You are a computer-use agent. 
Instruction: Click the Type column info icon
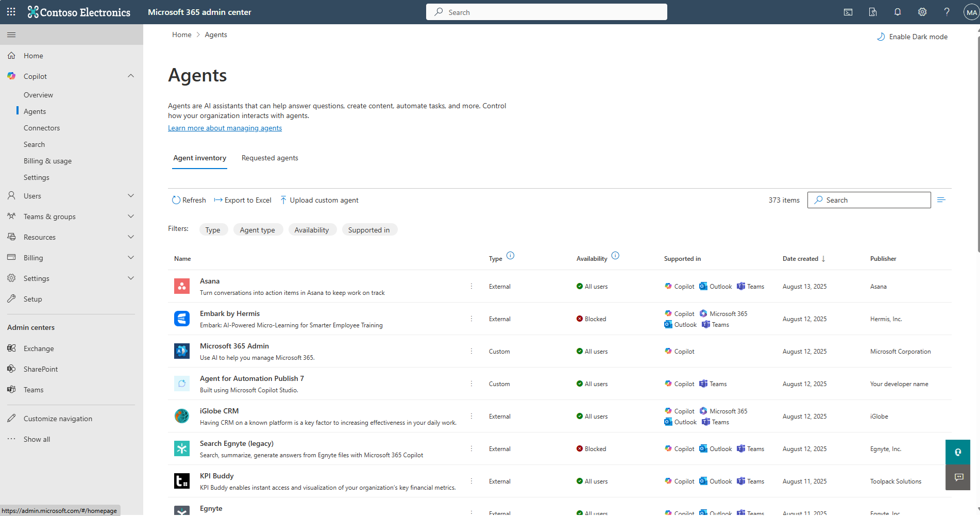coord(510,256)
